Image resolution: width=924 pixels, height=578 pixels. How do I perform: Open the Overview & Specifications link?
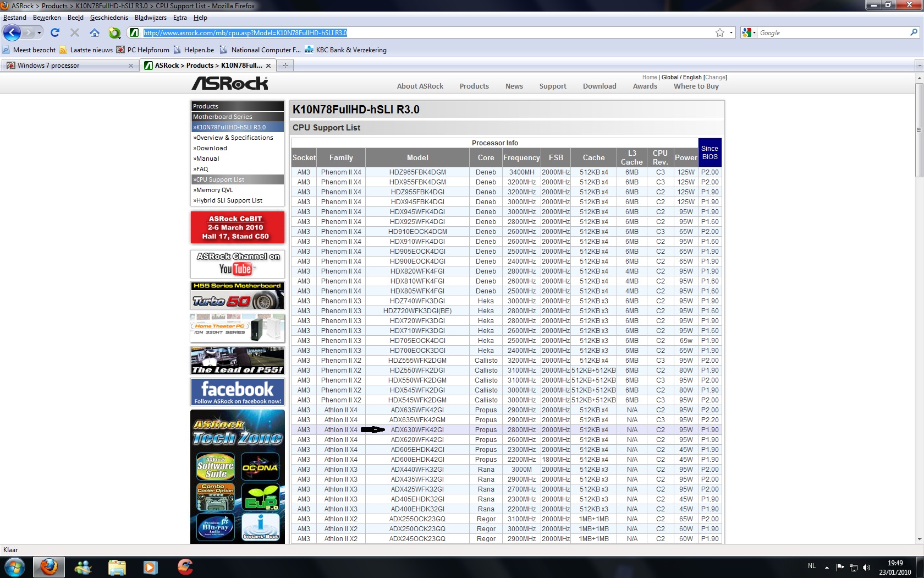[234, 138]
